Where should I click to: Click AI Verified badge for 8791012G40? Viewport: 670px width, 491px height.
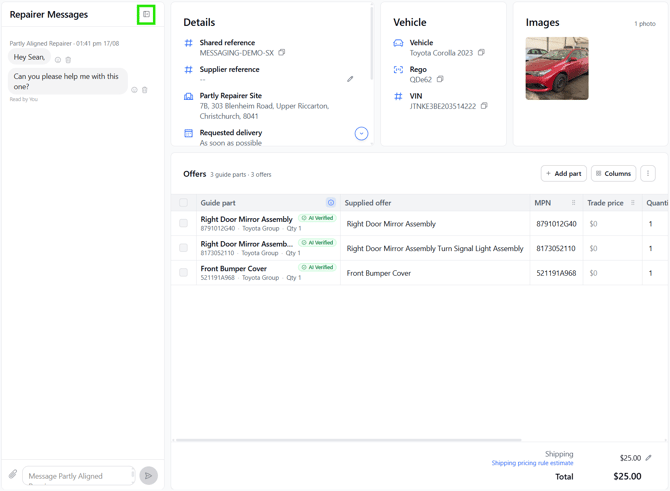point(317,218)
